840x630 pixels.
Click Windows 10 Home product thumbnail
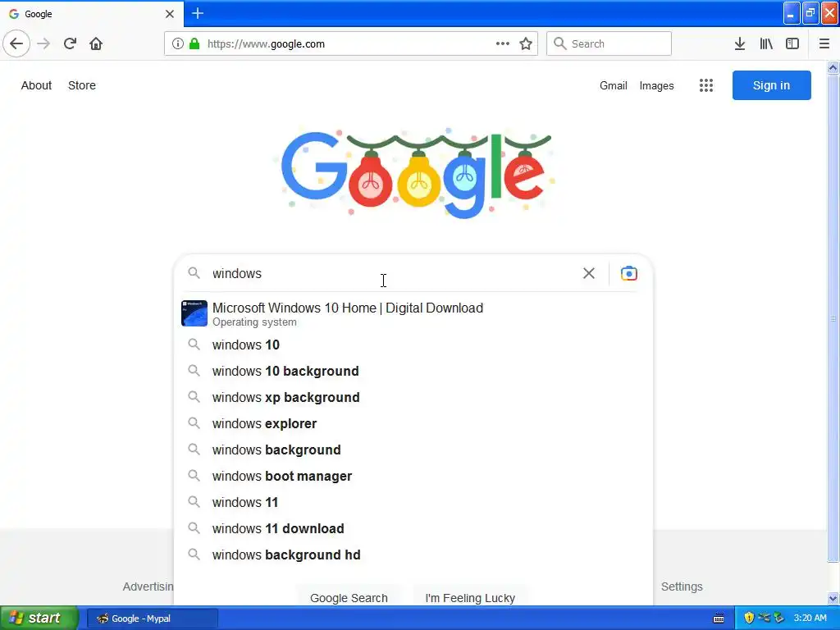(194, 313)
